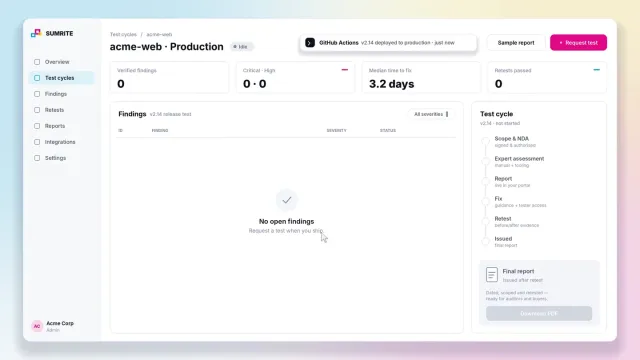This screenshot has width=640, height=360.
Task: Click the acme-web · Production heading
Action: tap(167, 47)
